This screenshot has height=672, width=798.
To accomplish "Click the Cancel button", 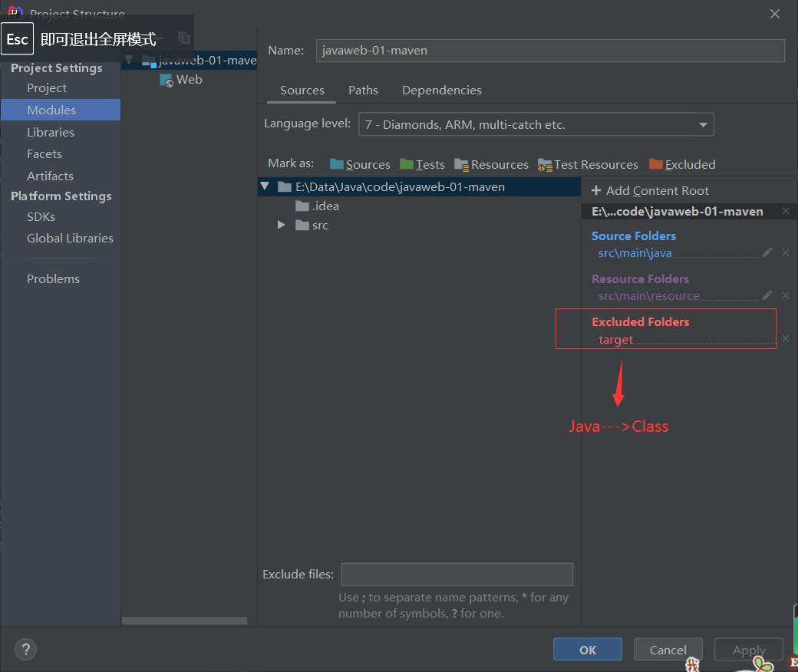I will [x=668, y=650].
